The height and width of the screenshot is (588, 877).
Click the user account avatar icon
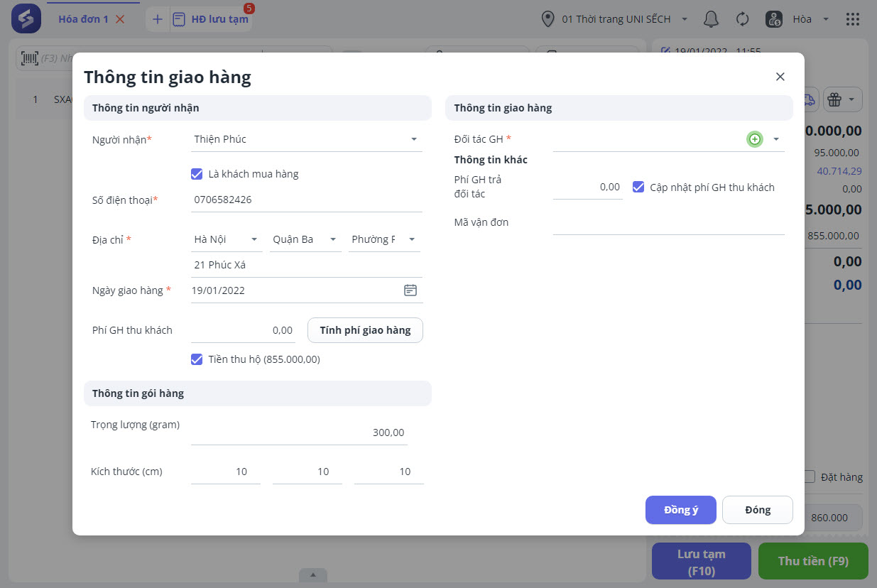click(x=774, y=19)
